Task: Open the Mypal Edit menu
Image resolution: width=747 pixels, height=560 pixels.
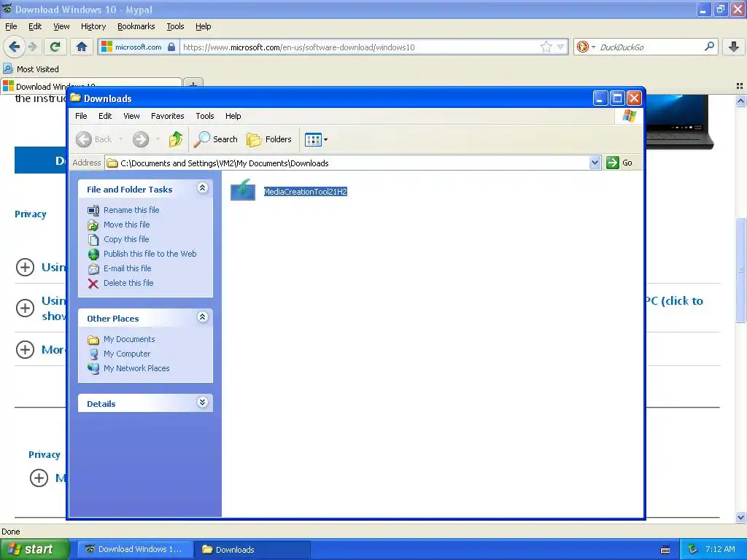Action: coord(35,26)
